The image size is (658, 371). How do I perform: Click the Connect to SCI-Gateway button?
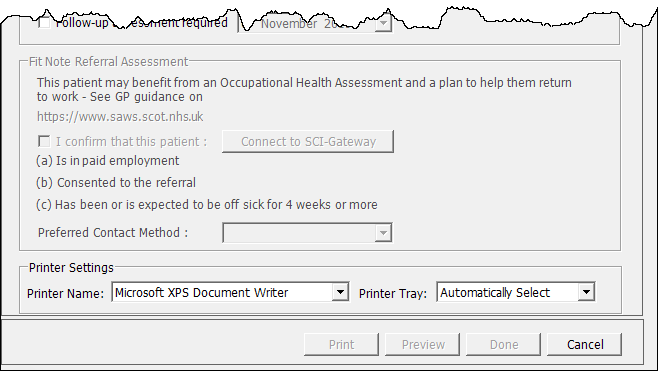click(x=308, y=141)
